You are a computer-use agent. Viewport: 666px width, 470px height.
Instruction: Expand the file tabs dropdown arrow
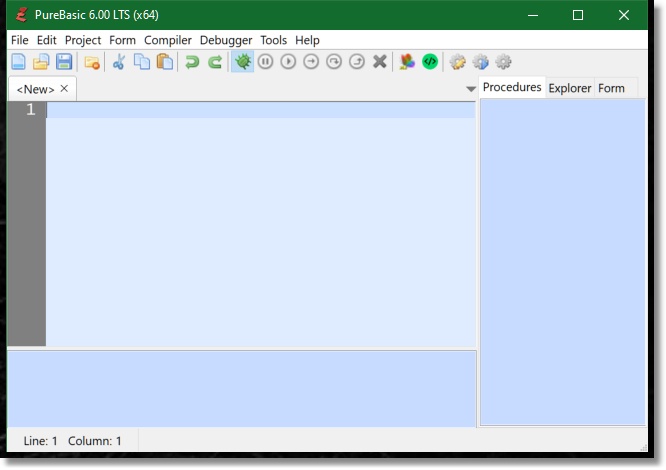(471, 89)
